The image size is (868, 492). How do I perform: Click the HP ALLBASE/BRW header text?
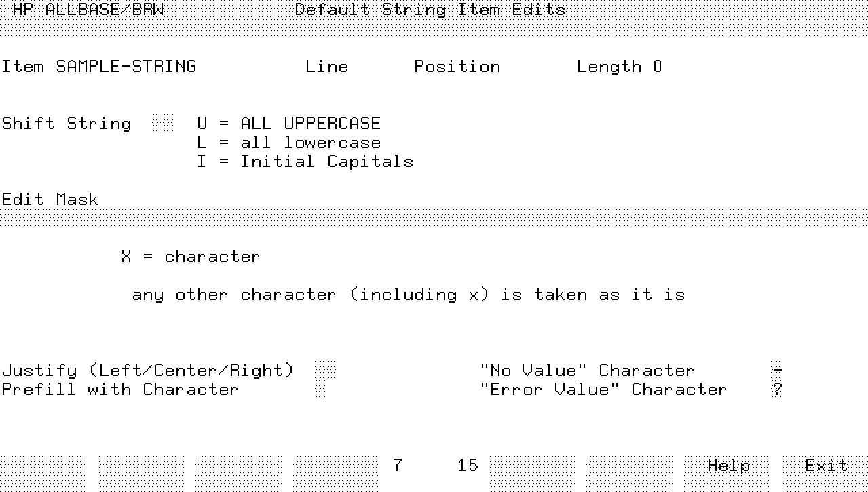[x=88, y=10]
